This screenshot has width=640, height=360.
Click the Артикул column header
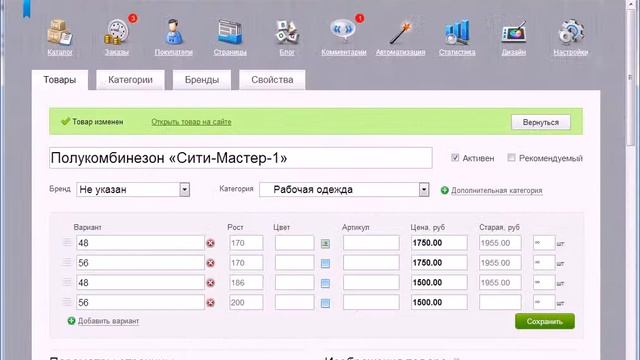pos(356,227)
